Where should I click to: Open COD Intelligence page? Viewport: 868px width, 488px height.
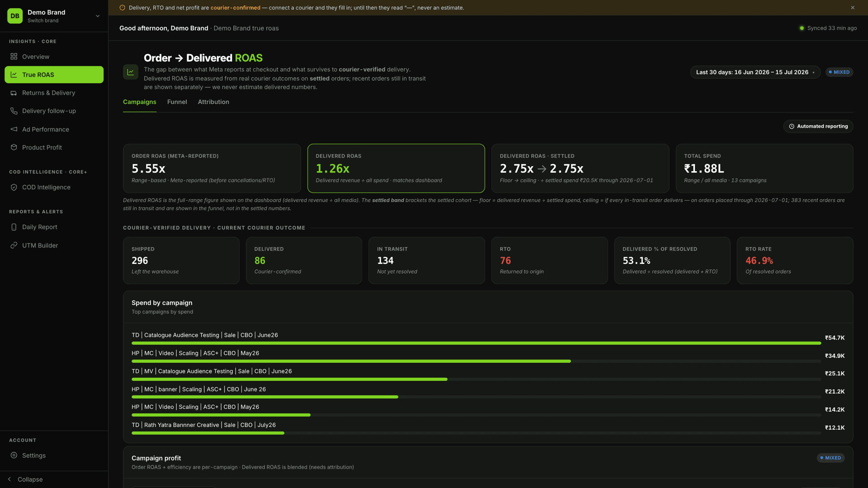(x=54, y=187)
